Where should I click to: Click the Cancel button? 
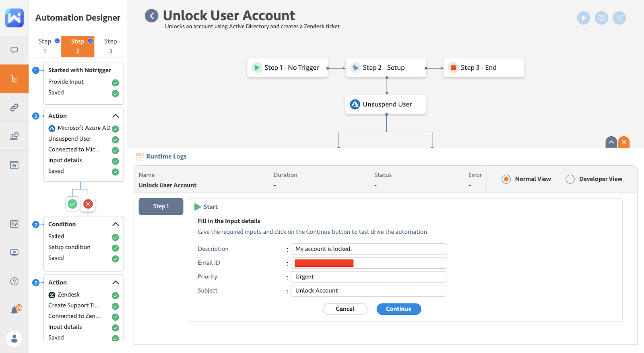pos(345,309)
